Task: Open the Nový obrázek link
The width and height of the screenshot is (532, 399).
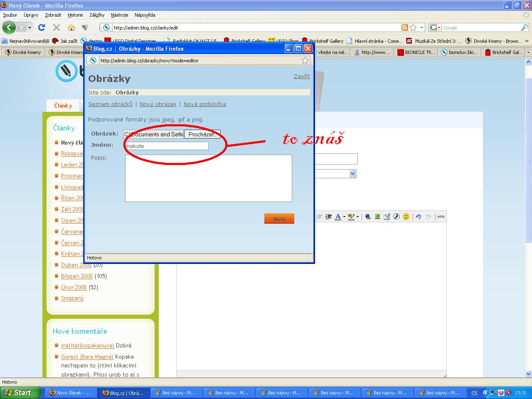Action: click(158, 104)
